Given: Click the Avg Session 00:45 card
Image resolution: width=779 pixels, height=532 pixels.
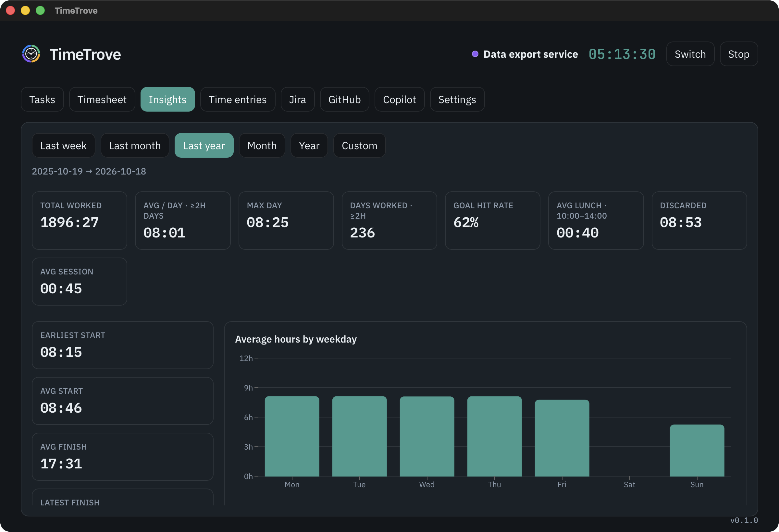Looking at the screenshot, I should tap(80, 282).
